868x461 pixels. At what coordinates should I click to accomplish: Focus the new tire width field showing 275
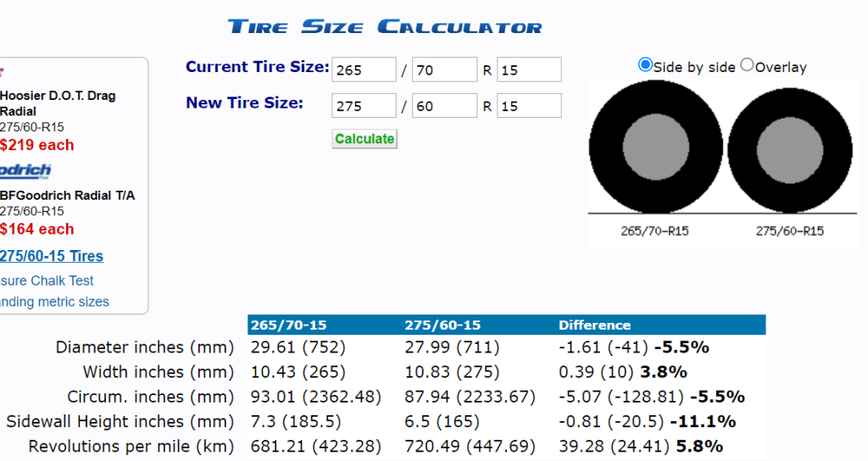point(364,106)
